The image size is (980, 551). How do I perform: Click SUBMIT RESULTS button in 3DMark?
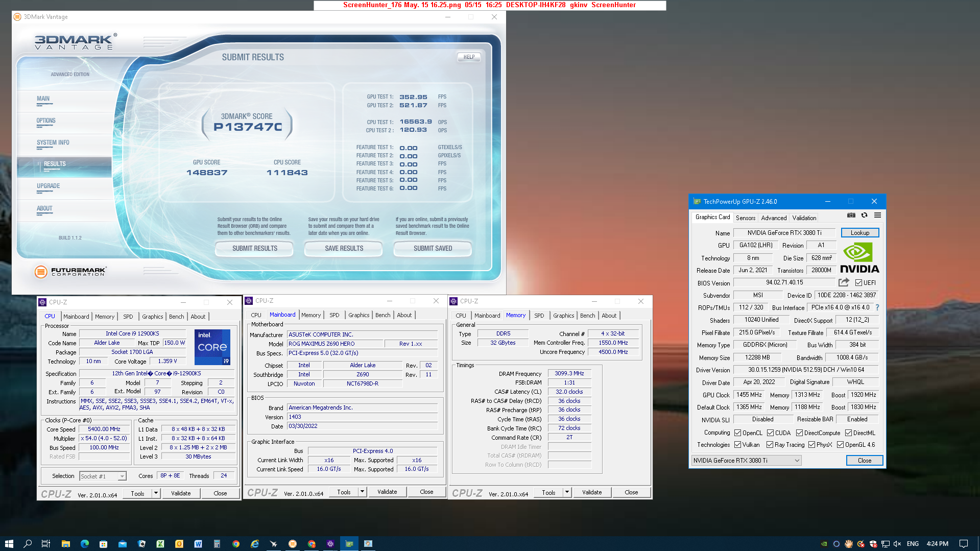click(x=254, y=249)
